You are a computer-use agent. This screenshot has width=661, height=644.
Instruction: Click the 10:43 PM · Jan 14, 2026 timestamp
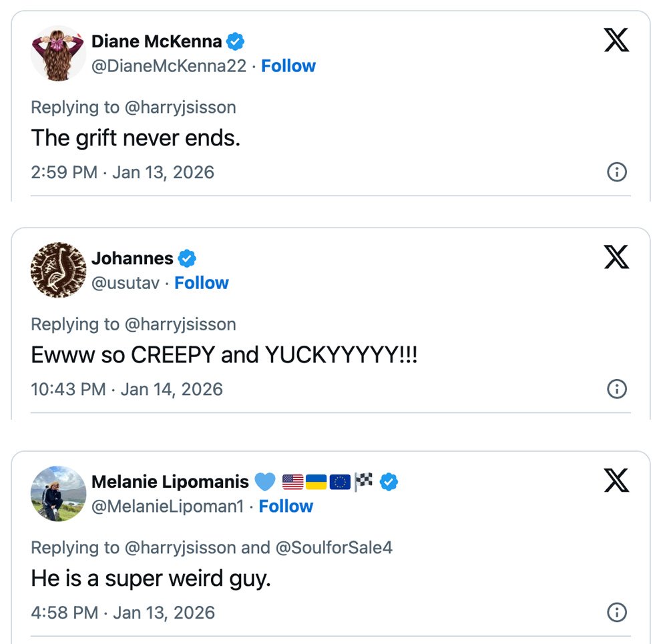click(x=126, y=389)
